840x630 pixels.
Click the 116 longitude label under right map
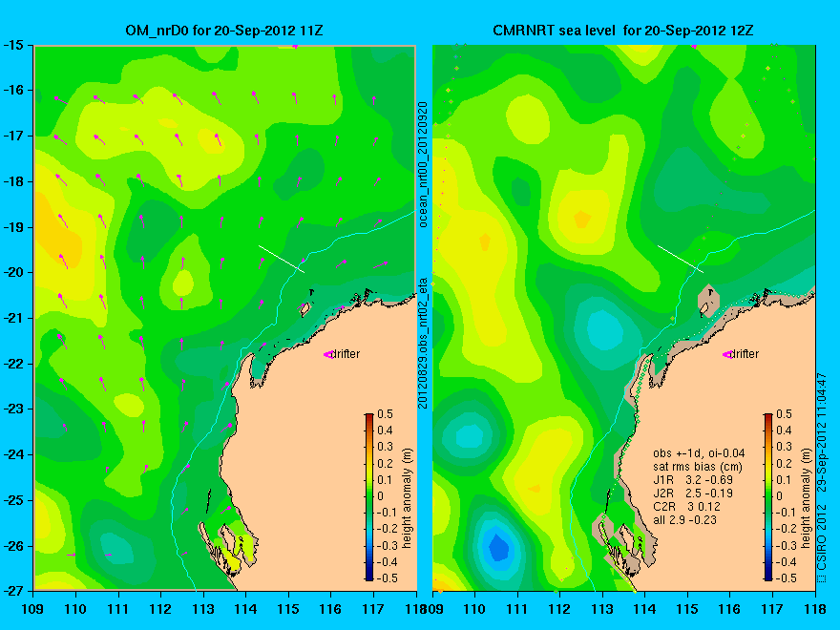[x=729, y=609]
